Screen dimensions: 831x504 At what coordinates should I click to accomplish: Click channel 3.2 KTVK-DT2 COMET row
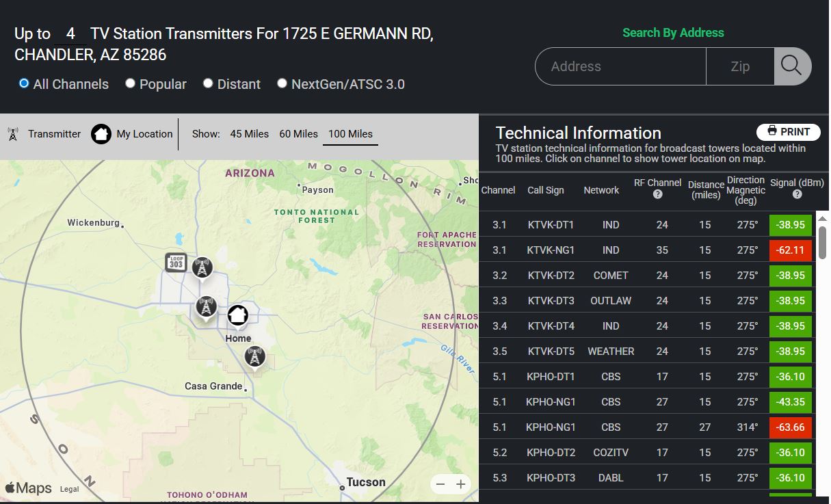[648, 275]
